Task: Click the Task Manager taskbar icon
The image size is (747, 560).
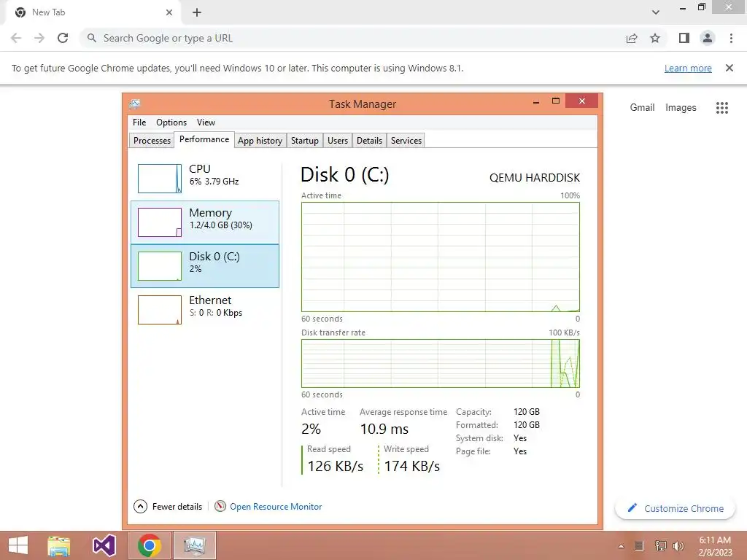Action: point(194,545)
